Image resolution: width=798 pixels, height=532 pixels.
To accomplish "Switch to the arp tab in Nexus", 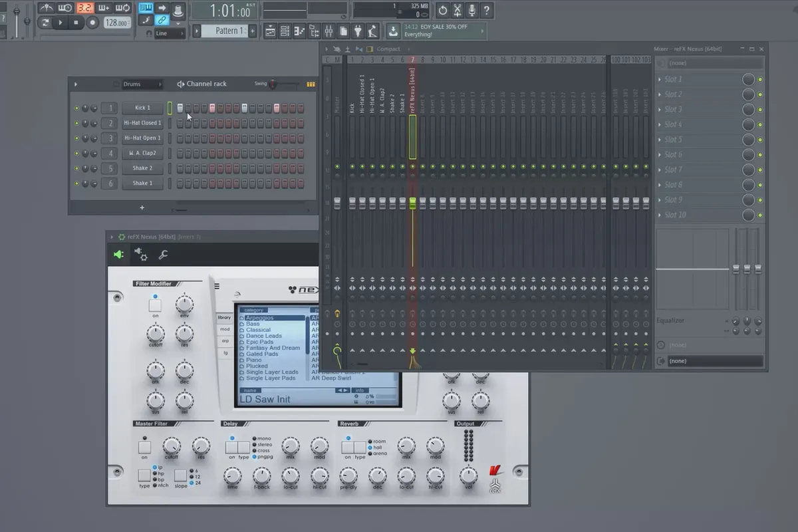I will 225,340.
